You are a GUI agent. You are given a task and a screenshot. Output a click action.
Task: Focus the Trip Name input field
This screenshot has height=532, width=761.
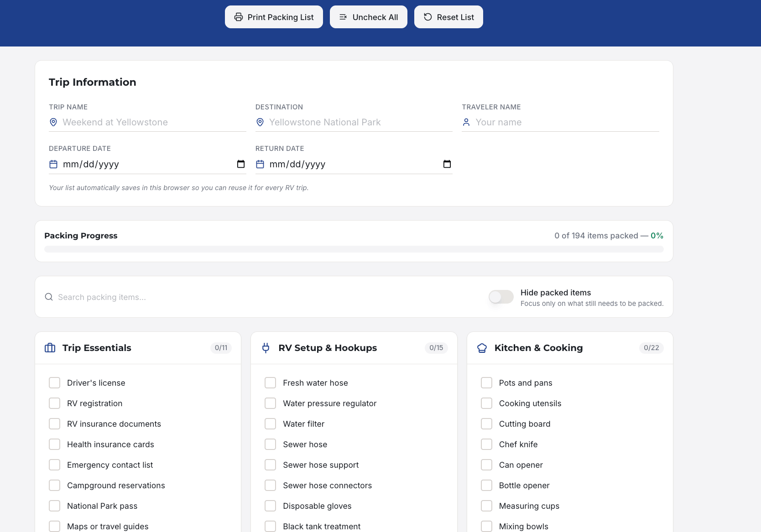coord(153,122)
